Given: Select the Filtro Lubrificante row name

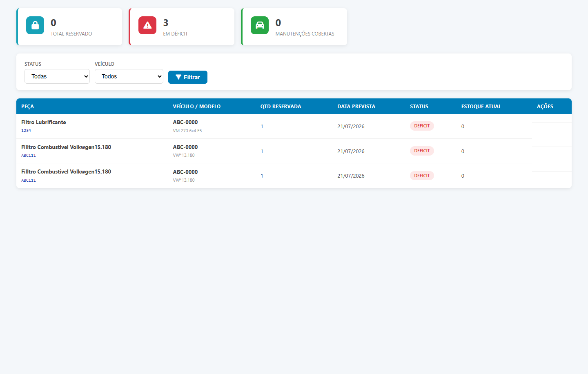Looking at the screenshot, I should coord(44,122).
